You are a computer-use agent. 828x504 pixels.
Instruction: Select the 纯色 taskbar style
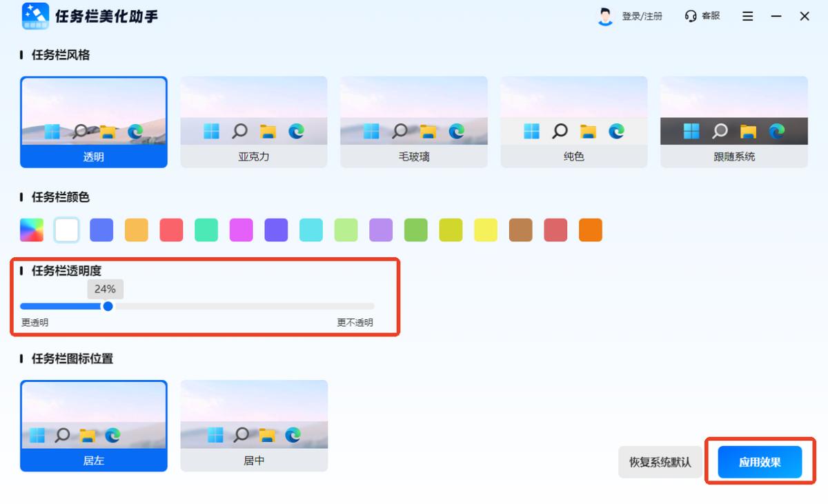pyautogui.click(x=572, y=121)
